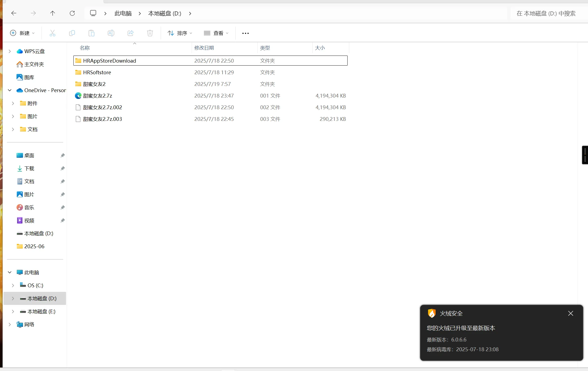
Task: Expand the OneDrive 图片 folder
Action: pyautogui.click(x=13, y=116)
